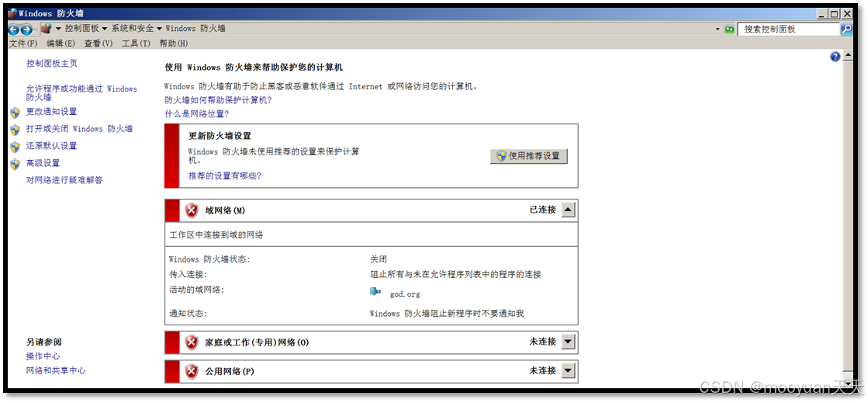Image resolution: width=868 pixels, height=403 pixels.
Task: Open 控制面板主页 link
Action: 51,64
